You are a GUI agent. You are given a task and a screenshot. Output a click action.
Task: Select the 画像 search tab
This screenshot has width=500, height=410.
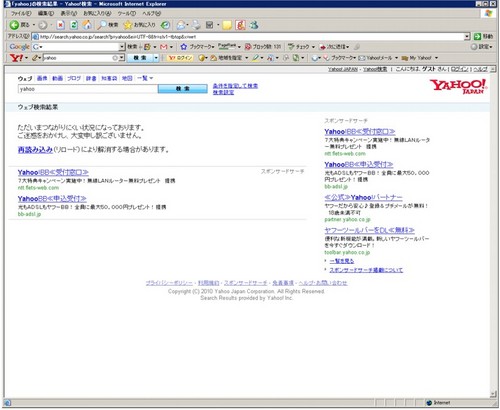[x=42, y=78]
